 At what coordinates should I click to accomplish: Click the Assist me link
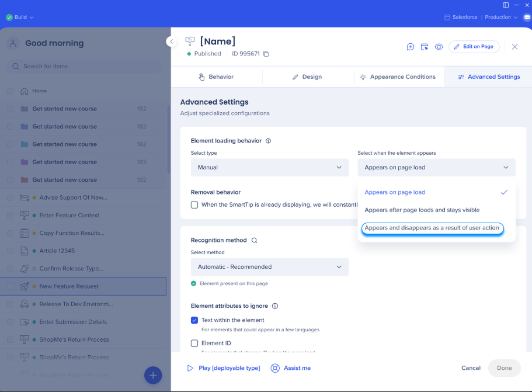pos(291,368)
